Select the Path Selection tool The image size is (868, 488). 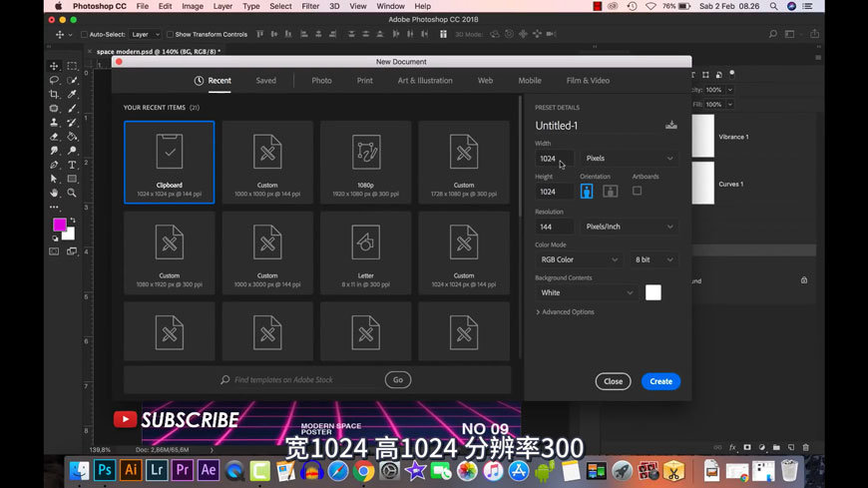tap(54, 179)
